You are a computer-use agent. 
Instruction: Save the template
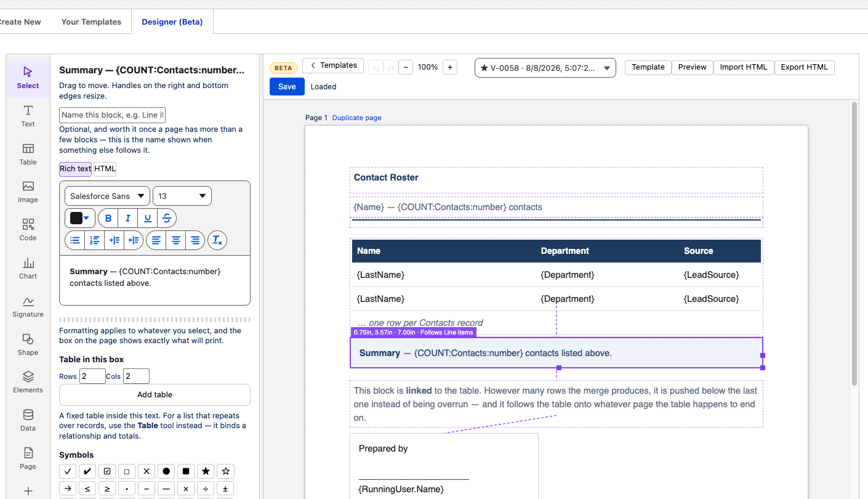coord(287,87)
